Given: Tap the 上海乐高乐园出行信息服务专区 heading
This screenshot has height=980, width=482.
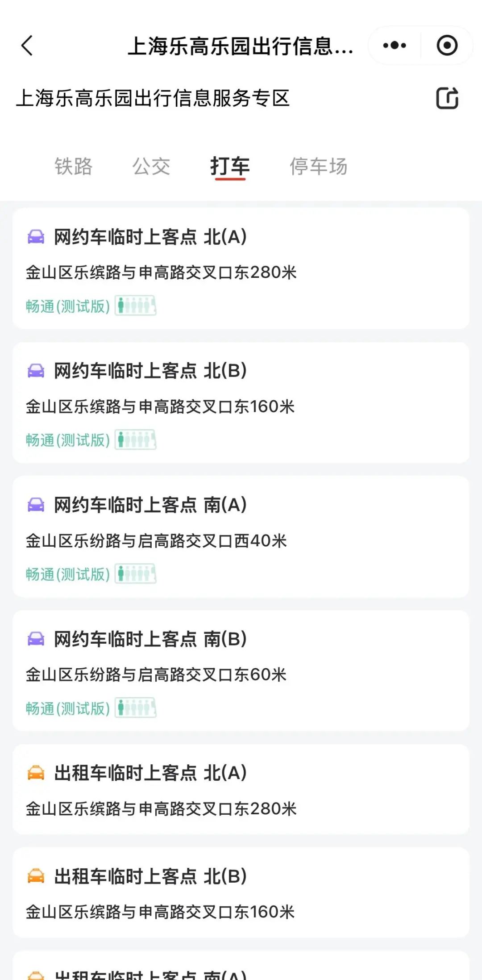Looking at the screenshot, I should (153, 98).
